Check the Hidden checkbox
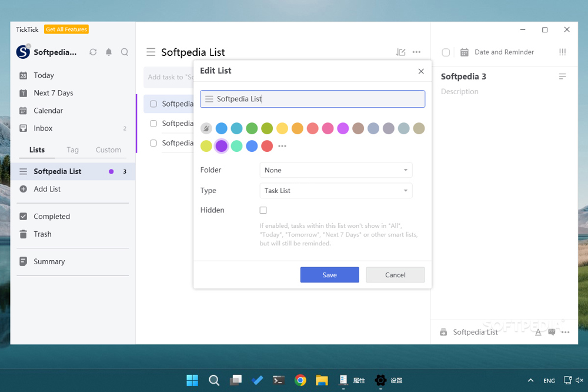This screenshot has width=588, height=392. coord(263,210)
